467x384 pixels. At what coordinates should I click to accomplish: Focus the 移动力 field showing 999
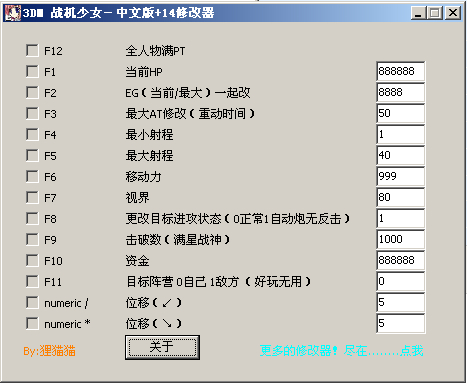click(401, 176)
